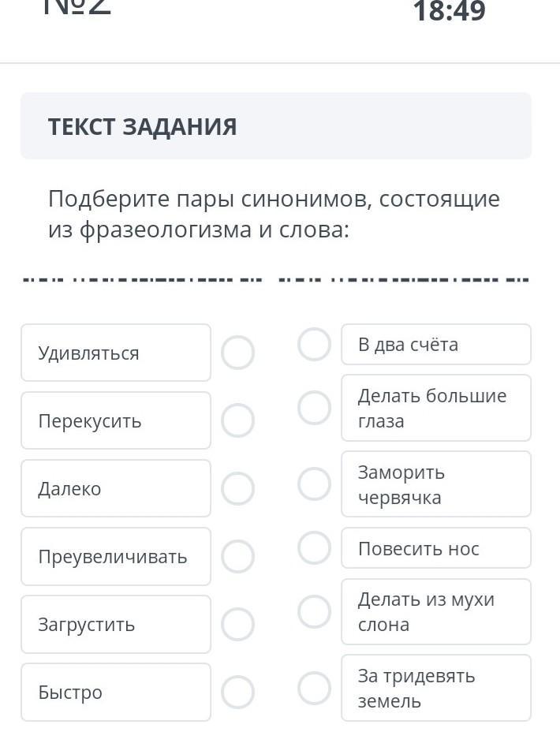Image resolution: width=560 pixels, height=732 pixels.
Task: Select radio button next to Загрустить
Action: [237, 624]
